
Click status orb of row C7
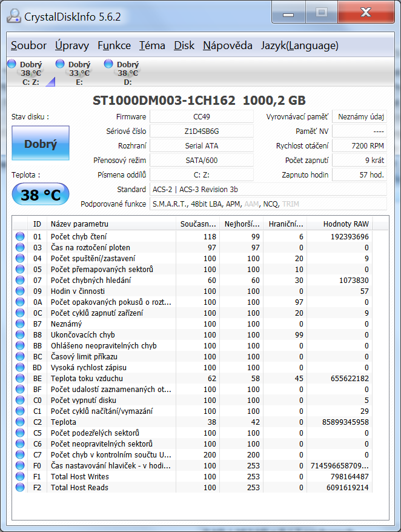pos(20,454)
